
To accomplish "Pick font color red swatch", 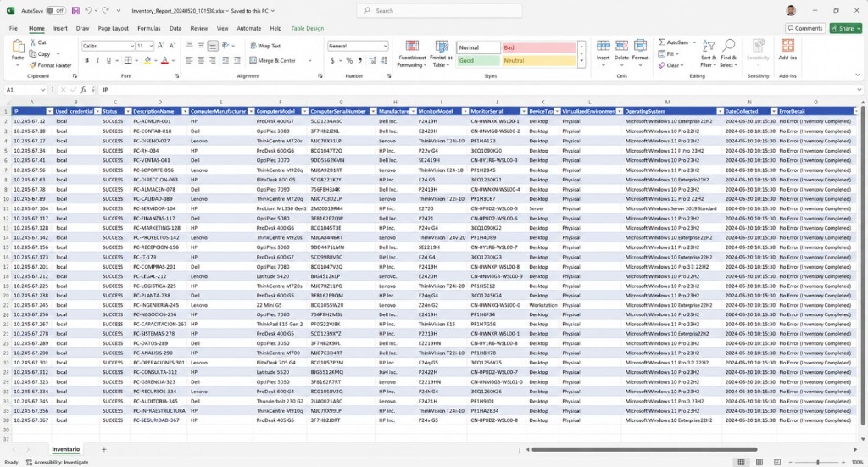I will pyautogui.click(x=164, y=60).
